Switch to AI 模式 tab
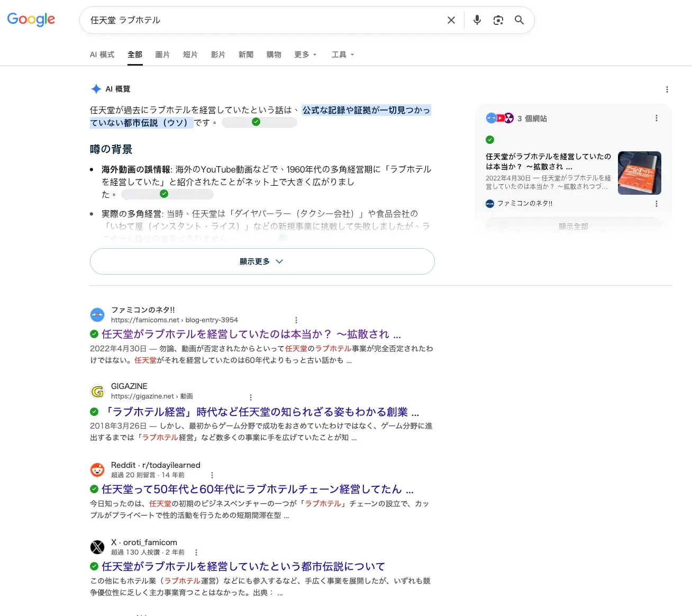692x616 pixels. [102, 55]
